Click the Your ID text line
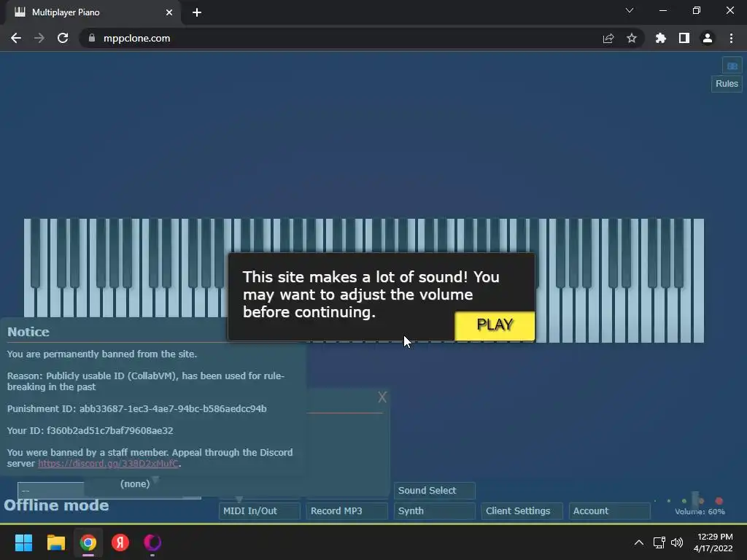 (90, 430)
